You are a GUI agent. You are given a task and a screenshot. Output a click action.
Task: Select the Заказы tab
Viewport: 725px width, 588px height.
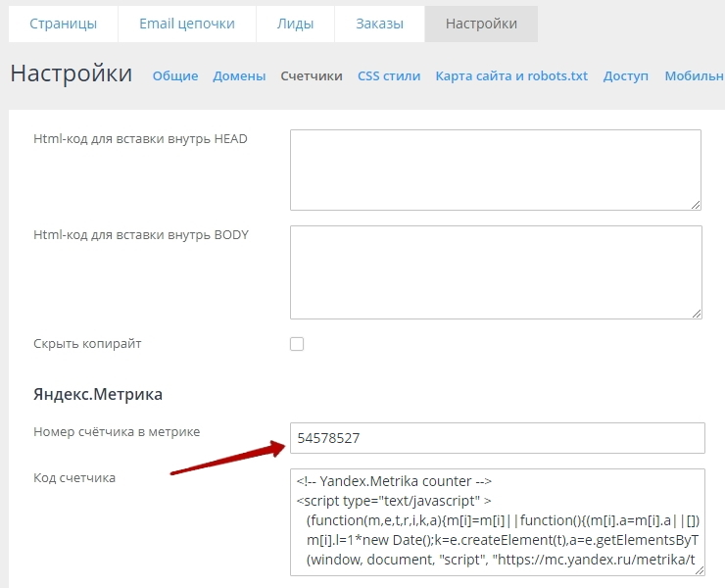pos(379,24)
